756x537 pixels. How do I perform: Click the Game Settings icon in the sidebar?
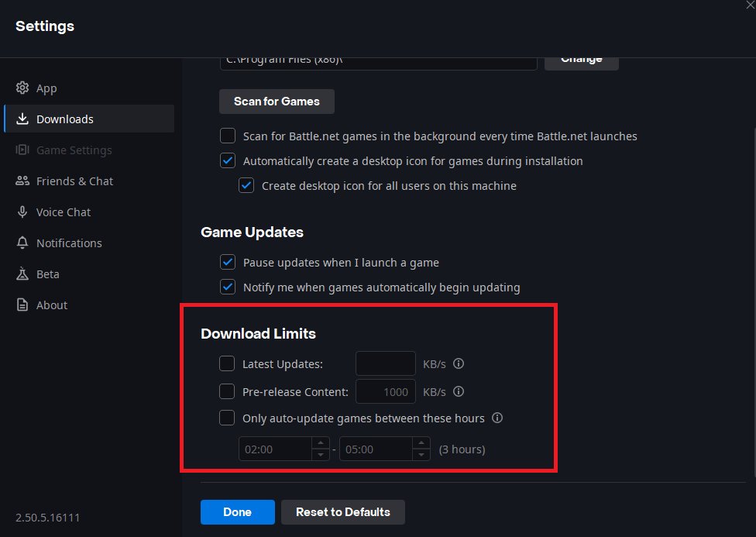pyautogui.click(x=22, y=150)
